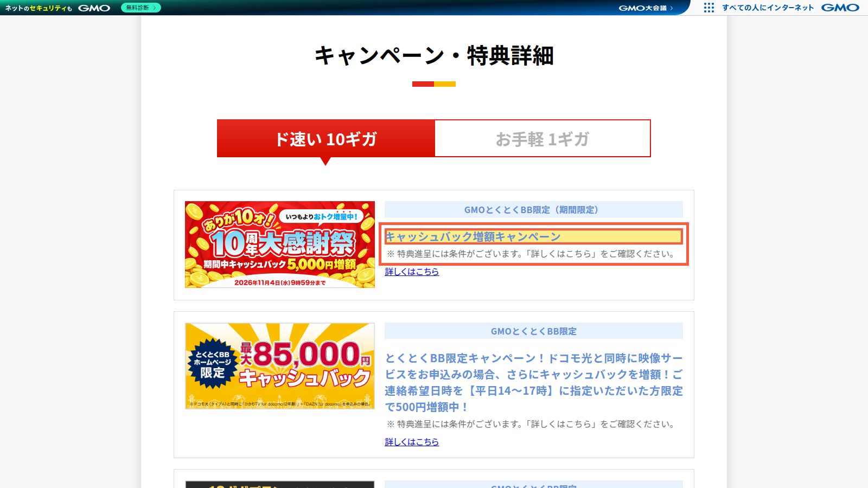Click the とくとくBB限定キャンペーン description text
The width and height of the screenshot is (868, 488).
(x=534, y=382)
